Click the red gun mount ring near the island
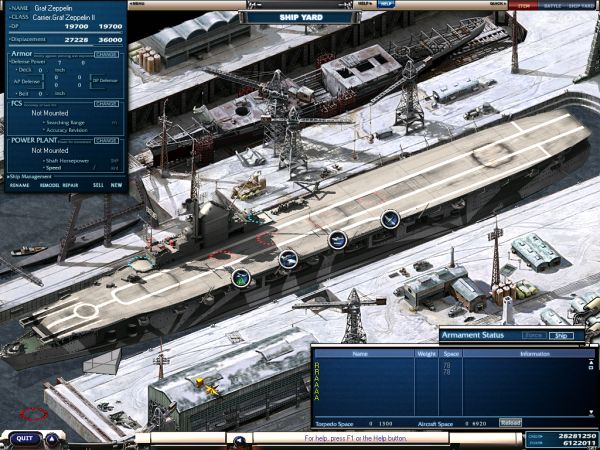The image size is (600, 450). pyautogui.click(x=264, y=240)
